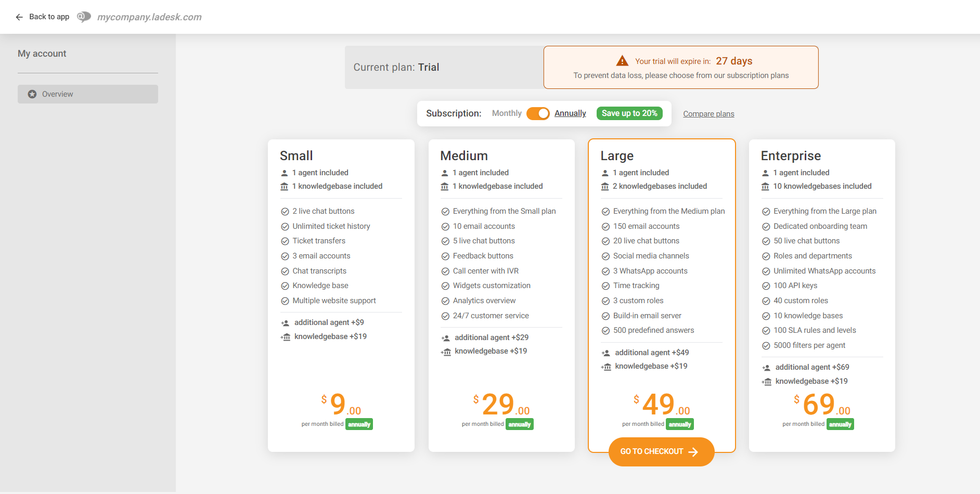Select Monthly billing option
980x494 pixels.
506,113
